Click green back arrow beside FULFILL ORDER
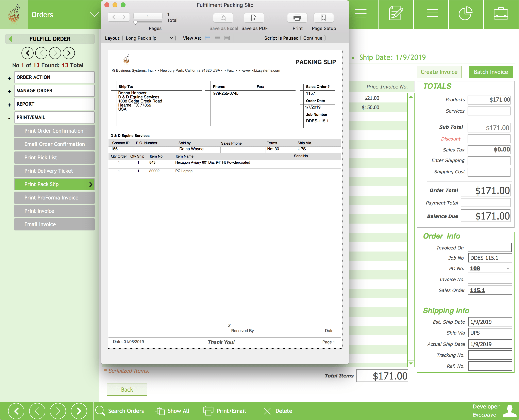The height and width of the screenshot is (420, 519). click(x=10, y=39)
